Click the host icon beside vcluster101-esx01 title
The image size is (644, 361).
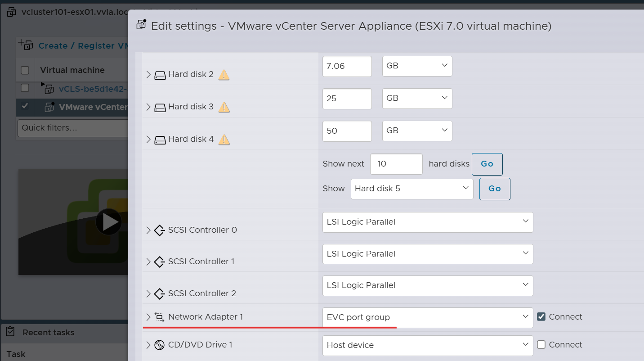(x=11, y=12)
